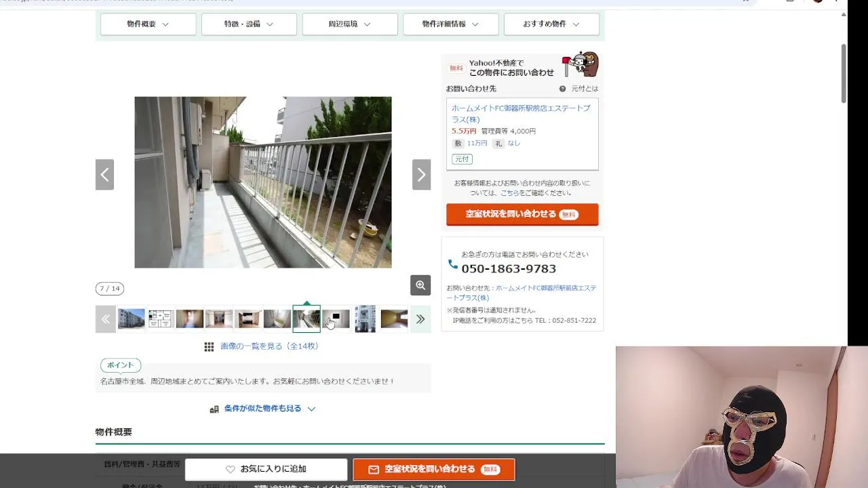Click the main balcony photo
This screenshot has height=488, width=868.
point(263,182)
